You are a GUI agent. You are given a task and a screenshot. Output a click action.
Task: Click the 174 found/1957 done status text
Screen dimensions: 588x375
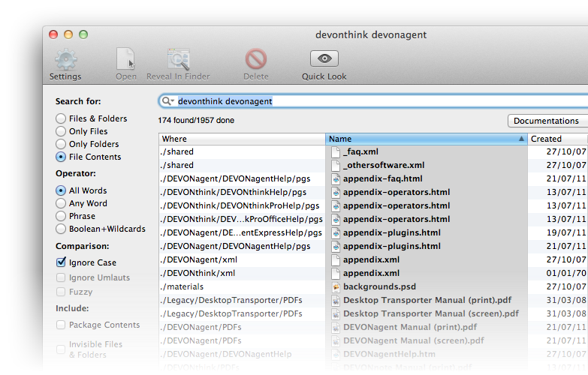pos(196,120)
